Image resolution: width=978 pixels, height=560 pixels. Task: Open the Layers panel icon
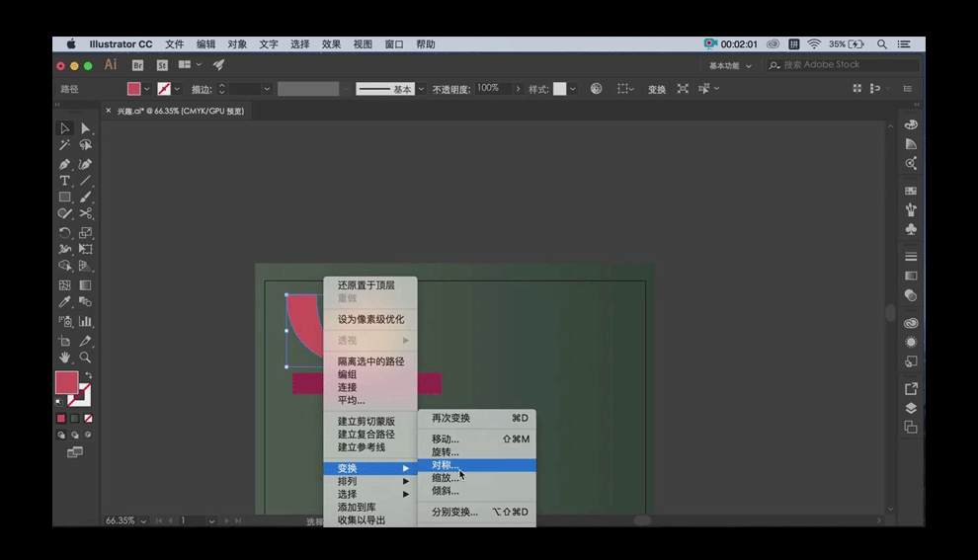[911, 408]
